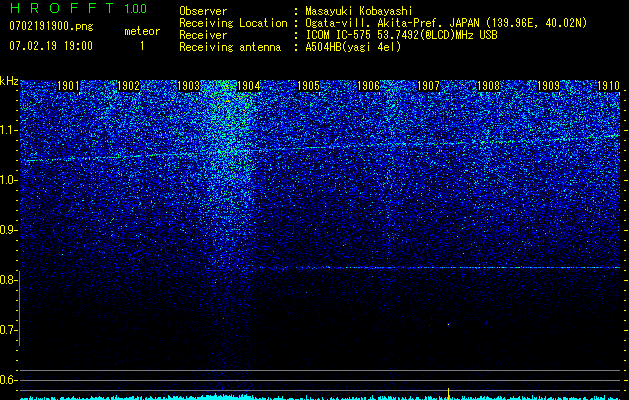
Task: Click the 1909 time marker
Action: [x=548, y=86]
